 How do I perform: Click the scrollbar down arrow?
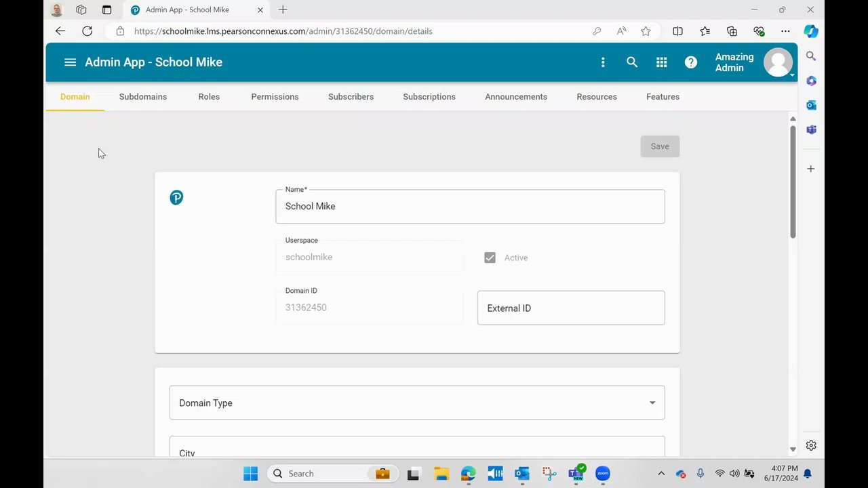pos(792,449)
